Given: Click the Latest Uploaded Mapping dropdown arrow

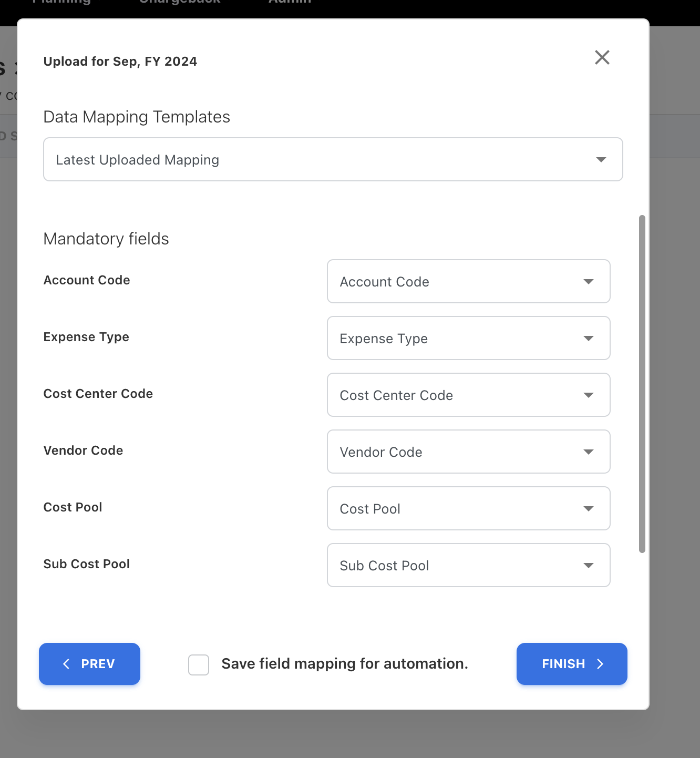Looking at the screenshot, I should [601, 159].
